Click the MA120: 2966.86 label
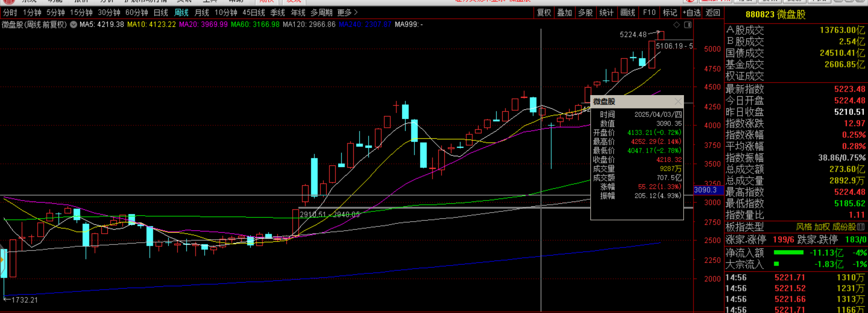868x313 pixels. click(x=309, y=24)
